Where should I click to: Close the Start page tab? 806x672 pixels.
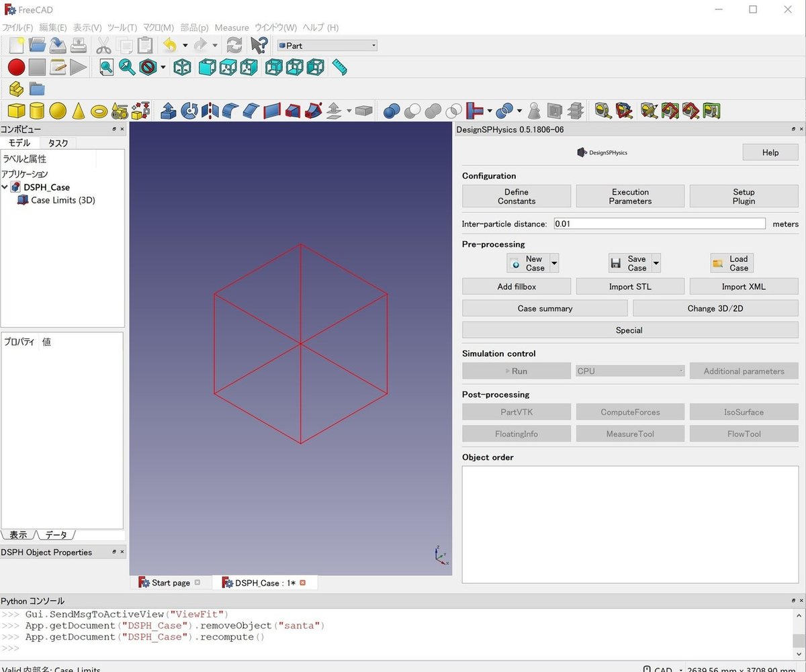197,583
